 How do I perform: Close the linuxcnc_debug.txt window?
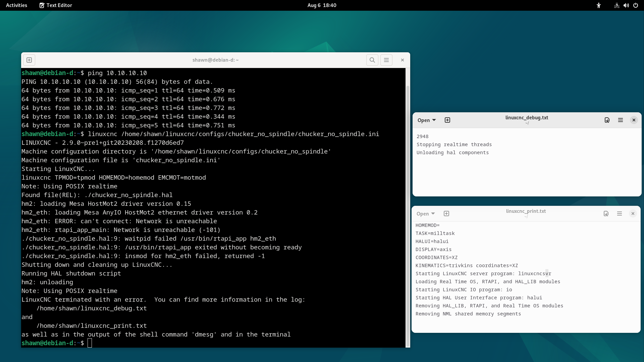(634, 120)
